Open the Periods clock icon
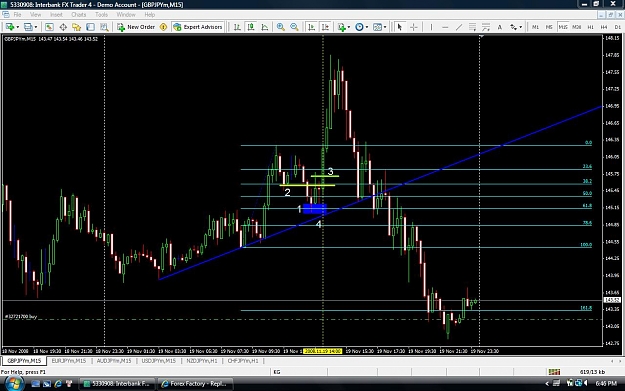The width and height of the screenshot is (625, 391). point(359,27)
